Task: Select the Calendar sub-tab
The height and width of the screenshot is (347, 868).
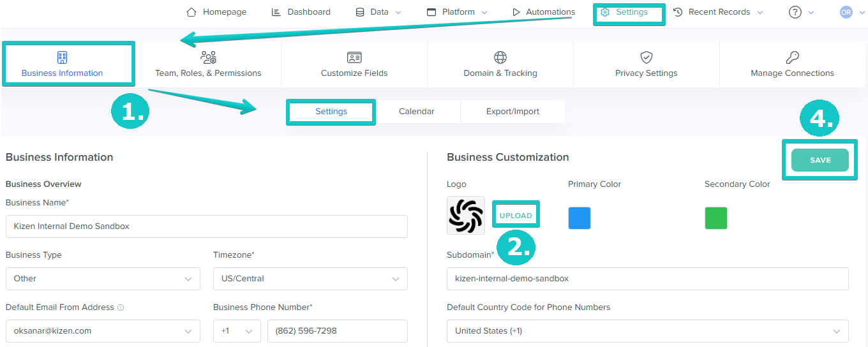Action: [x=417, y=112]
